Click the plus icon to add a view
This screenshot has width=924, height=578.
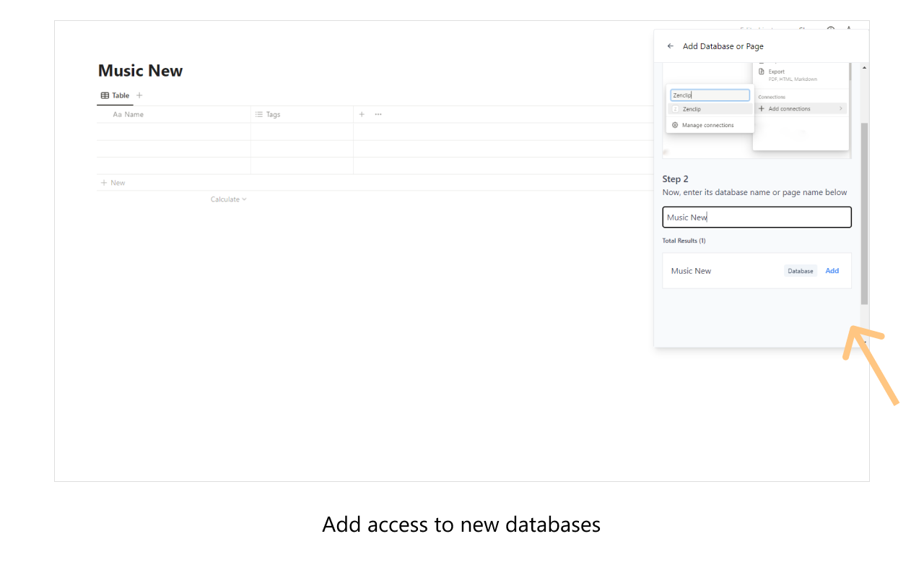tap(139, 95)
